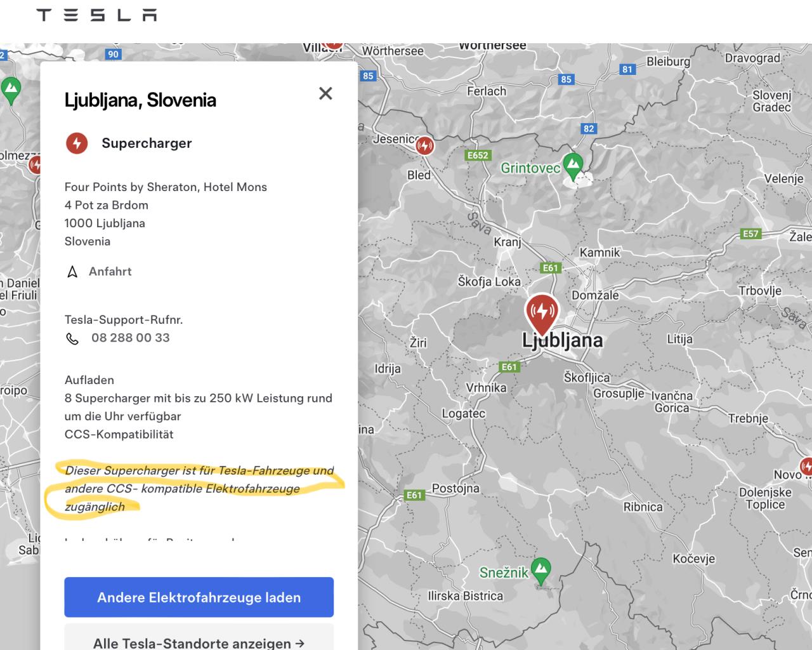Select the Ljubljana Supercharger map pin
The height and width of the screenshot is (650, 812).
coord(542,314)
